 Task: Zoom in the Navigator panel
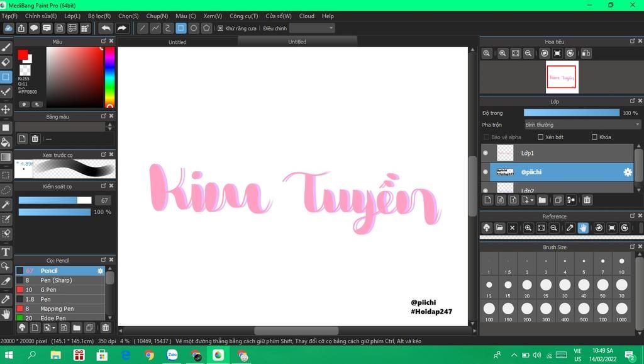[x=502, y=53]
